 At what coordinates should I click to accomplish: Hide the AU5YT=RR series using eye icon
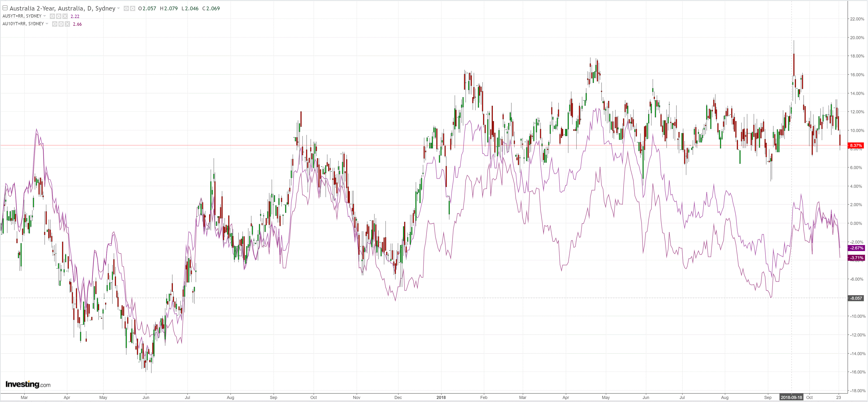(52, 16)
